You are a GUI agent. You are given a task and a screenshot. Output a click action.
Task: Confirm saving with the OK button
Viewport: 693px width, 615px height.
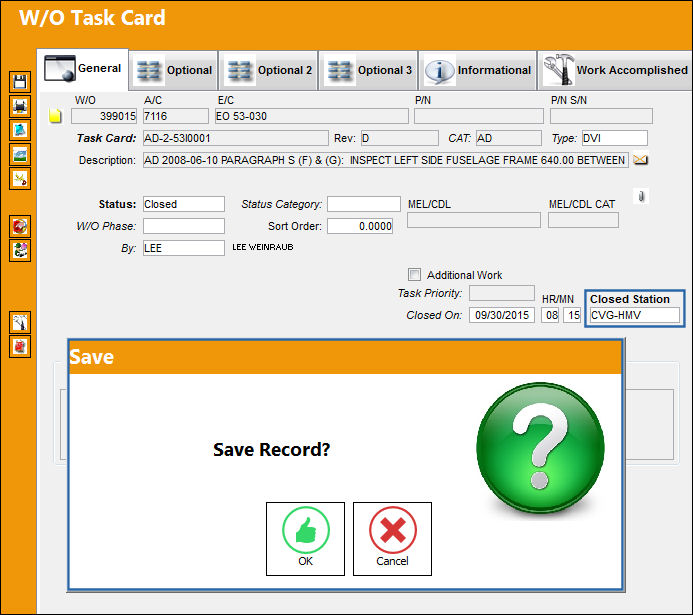[305, 539]
